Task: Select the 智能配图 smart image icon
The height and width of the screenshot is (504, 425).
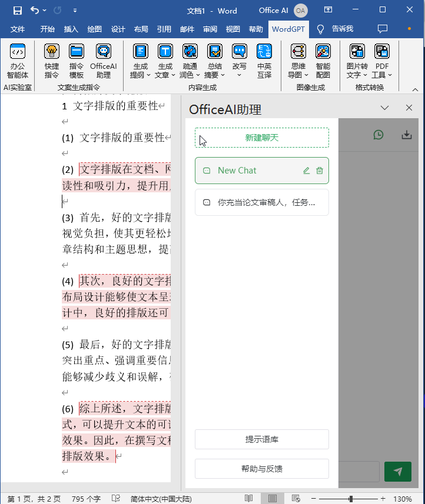Action: (323, 61)
